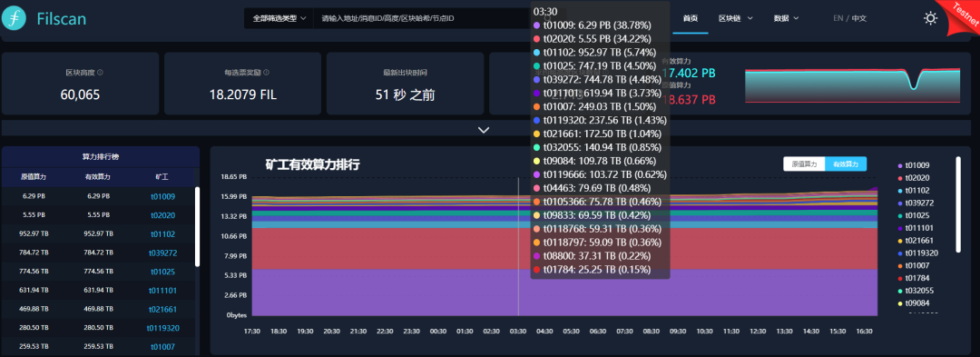Click the 矿工有效算力排行 chart title

(x=312, y=165)
